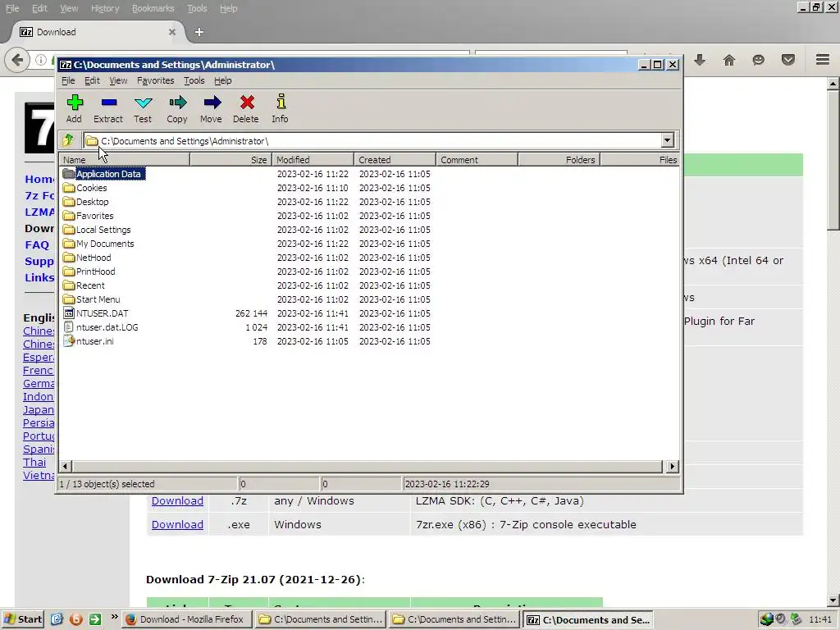Open Firefox History menu
The image size is (840, 630).
click(104, 8)
